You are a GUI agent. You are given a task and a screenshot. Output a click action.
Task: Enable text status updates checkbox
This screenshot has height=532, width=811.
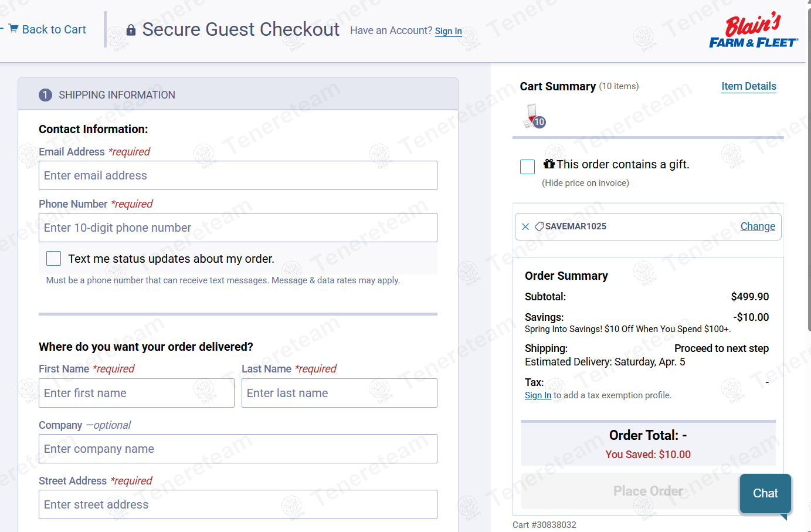pyautogui.click(x=53, y=259)
